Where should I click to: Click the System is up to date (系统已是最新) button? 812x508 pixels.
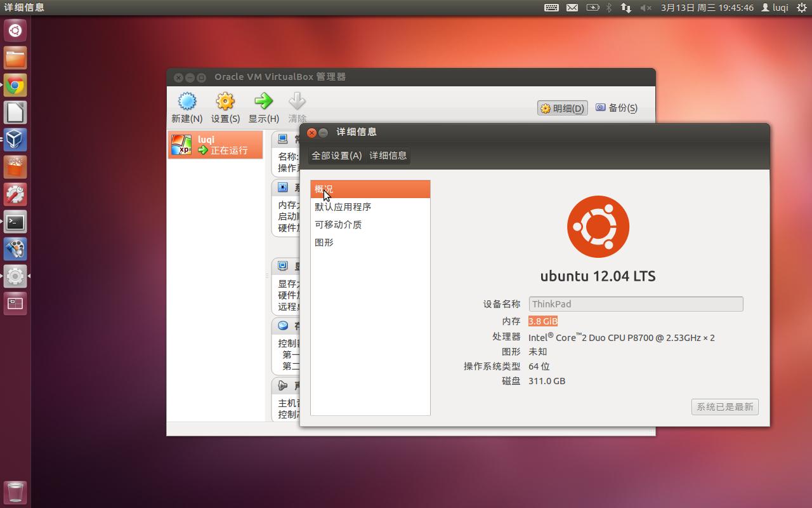pyautogui.click(x=725, y=407)
